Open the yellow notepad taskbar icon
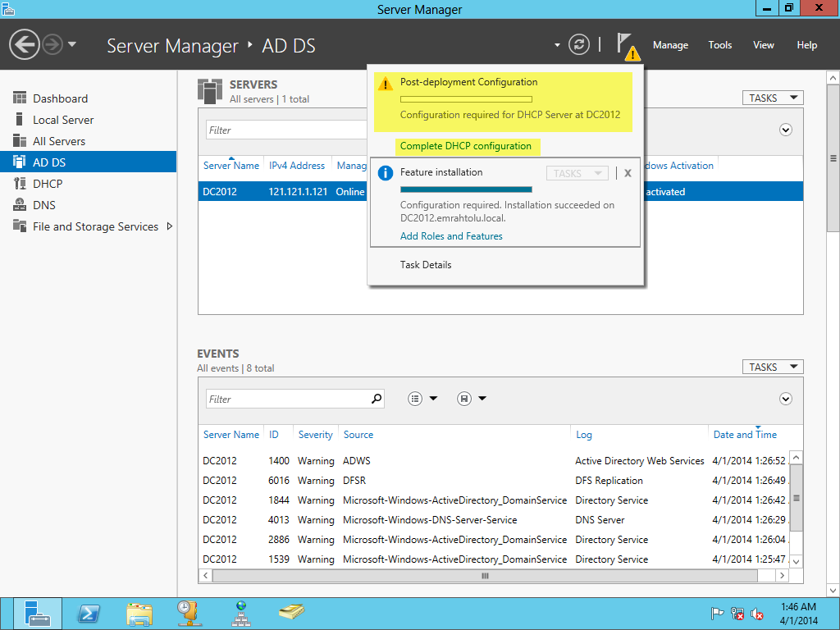This screenshot has width=840, height=630. click(291, 612)
